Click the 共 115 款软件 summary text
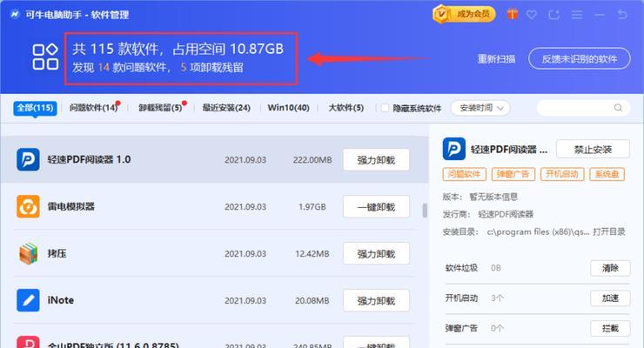The height and width of the screenshot is (348, 644). tap(116, 49)
